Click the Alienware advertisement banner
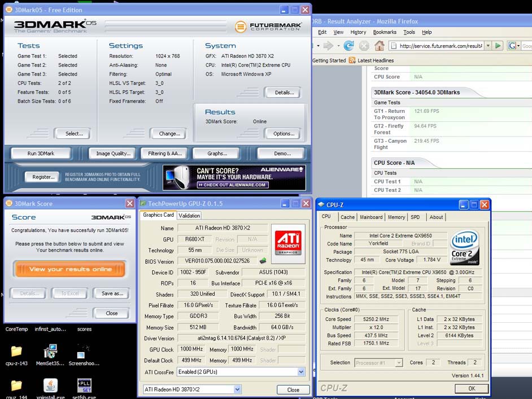This screenshot has height=399, width=532. (234, 177)
